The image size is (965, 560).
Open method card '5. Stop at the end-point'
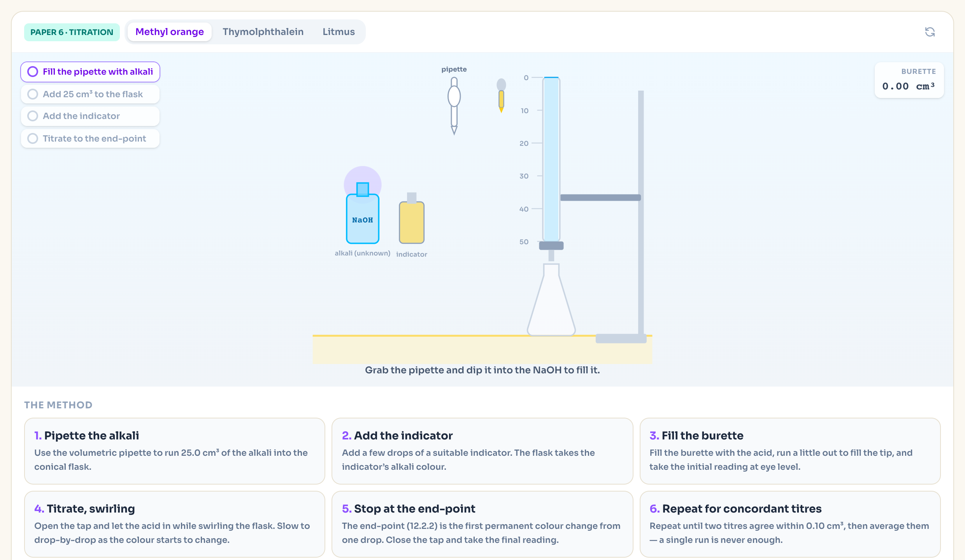482,524
